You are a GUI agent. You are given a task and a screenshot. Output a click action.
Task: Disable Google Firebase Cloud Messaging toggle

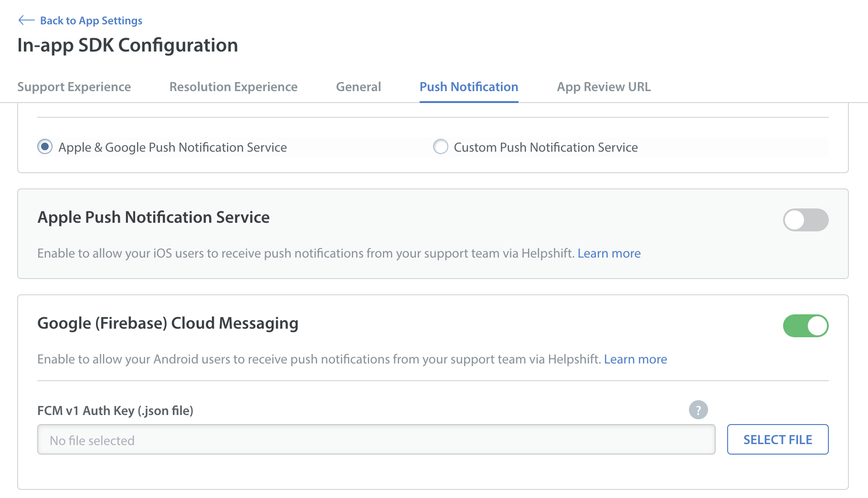coord(805,326)
